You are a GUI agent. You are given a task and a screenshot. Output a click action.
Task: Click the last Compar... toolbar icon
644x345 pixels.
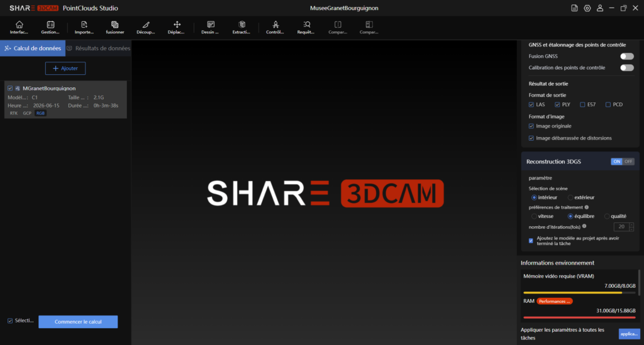(x=369, y=28)
